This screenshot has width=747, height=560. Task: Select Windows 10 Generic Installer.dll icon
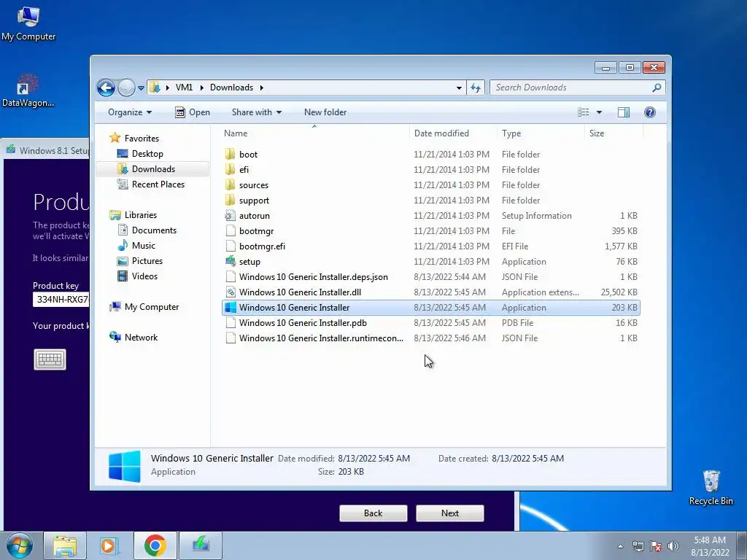tap(230, 292)
